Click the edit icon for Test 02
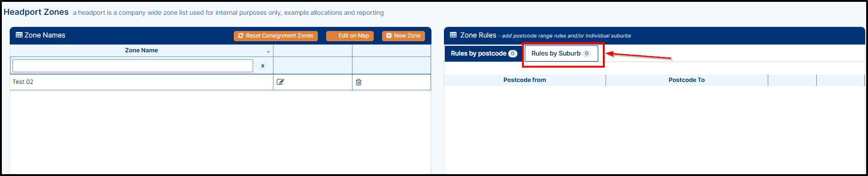The image size is (868, 176). [x=280, y=82]
